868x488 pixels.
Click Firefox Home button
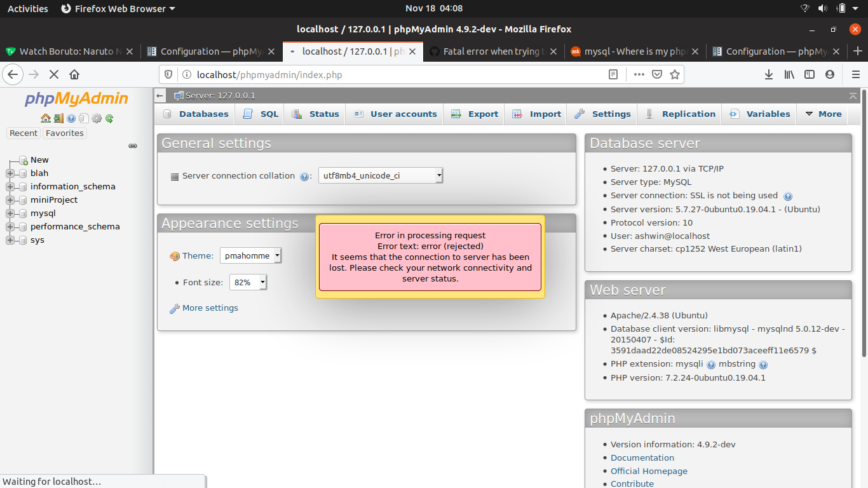coord(74,74)
